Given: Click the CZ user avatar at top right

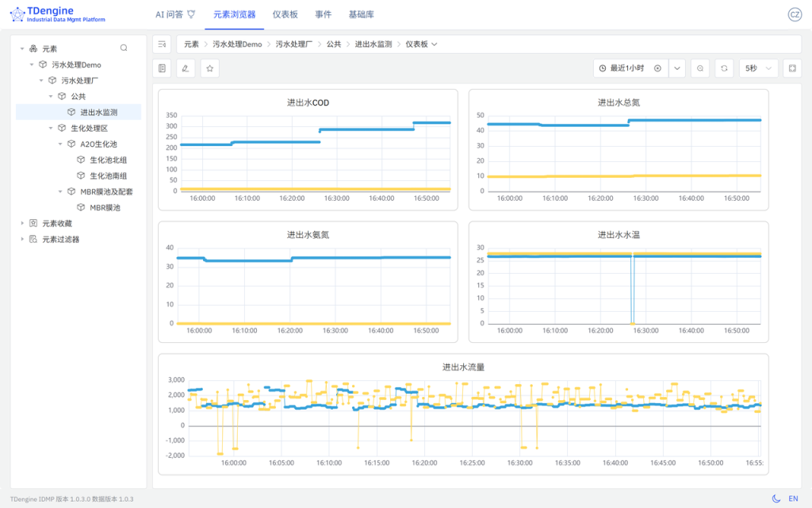Looking at the screenshot, I should click(x=796, y=13).
